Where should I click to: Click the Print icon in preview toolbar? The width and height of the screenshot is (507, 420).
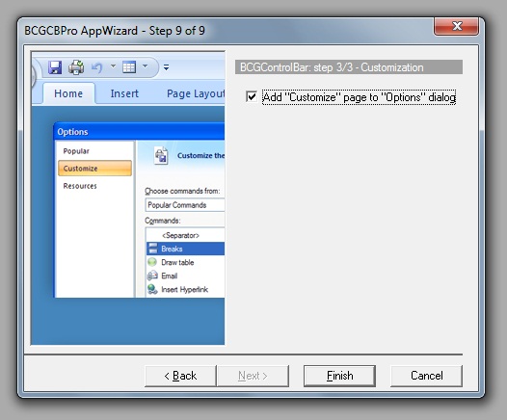76,67
